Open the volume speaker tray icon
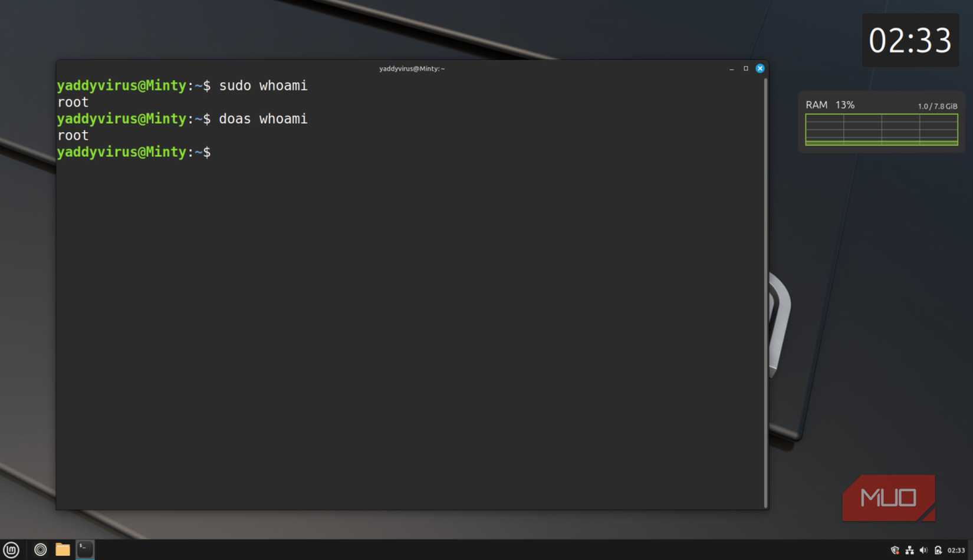The height and width of the screenshot is (560, 973). pyautogui.click(x=923, y=550)
